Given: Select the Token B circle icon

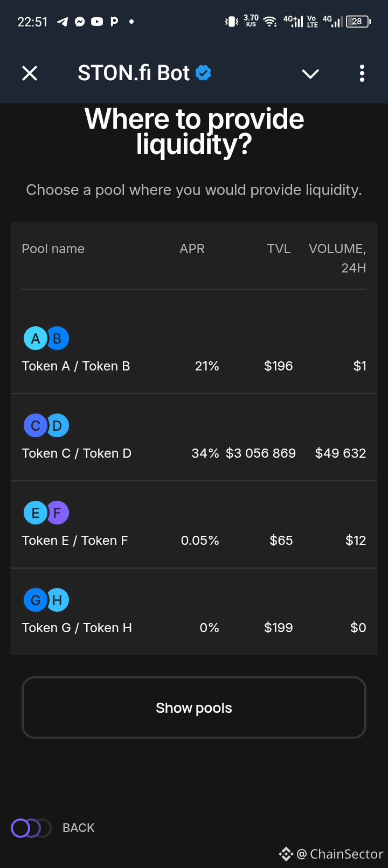Looking at the screenshot, I should [57, 339].
